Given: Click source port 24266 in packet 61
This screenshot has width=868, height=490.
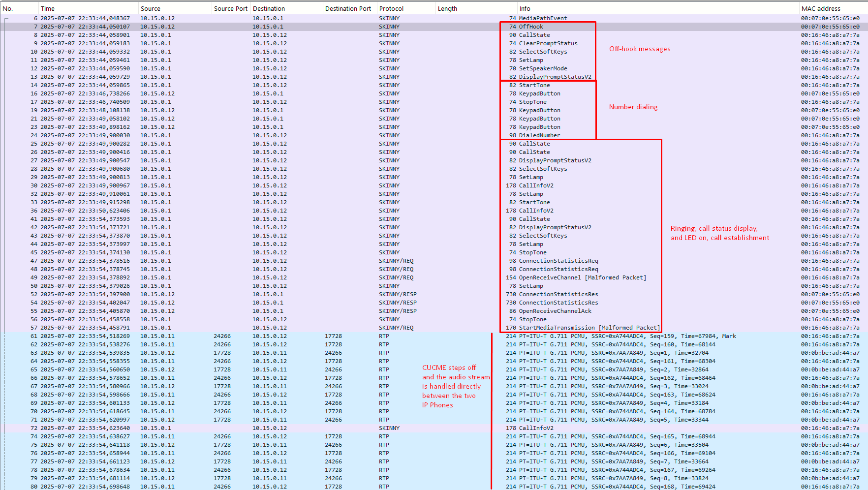Looking at the screenshot, I should coord(222,336).
